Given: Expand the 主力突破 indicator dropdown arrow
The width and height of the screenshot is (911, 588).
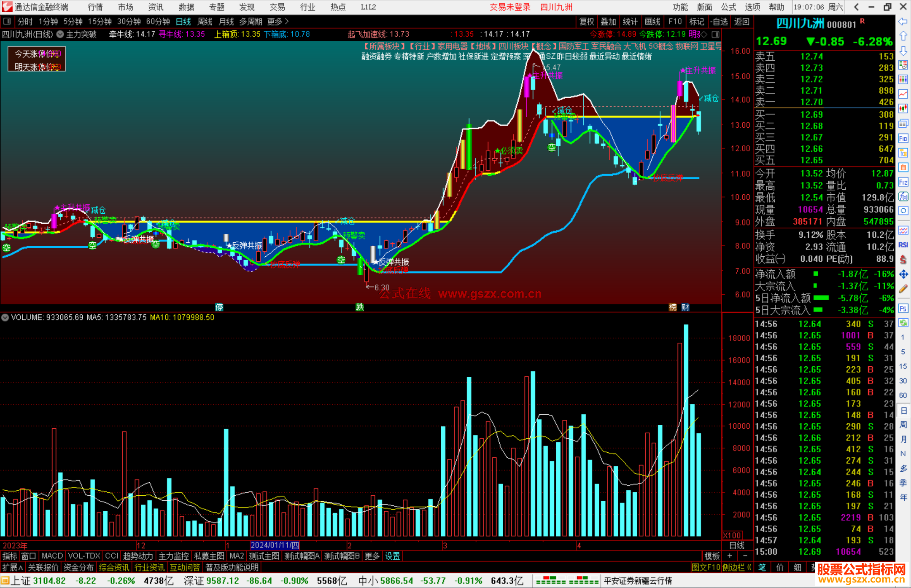Looking at the screenshot, I should pos(60,34).
